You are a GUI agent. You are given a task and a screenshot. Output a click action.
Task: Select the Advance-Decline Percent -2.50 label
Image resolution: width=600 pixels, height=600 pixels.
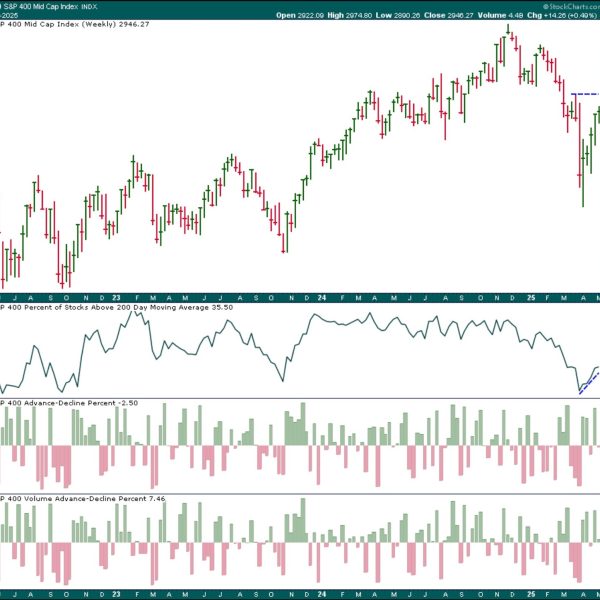(69, 403)
